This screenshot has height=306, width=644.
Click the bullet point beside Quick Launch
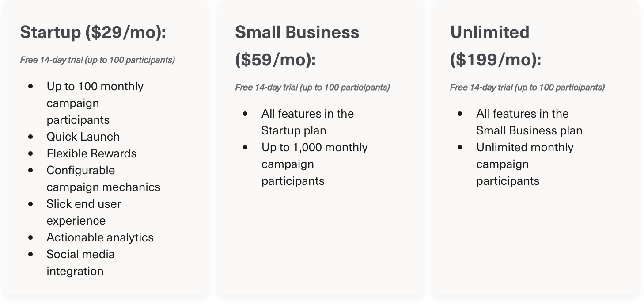click(30, 137)
